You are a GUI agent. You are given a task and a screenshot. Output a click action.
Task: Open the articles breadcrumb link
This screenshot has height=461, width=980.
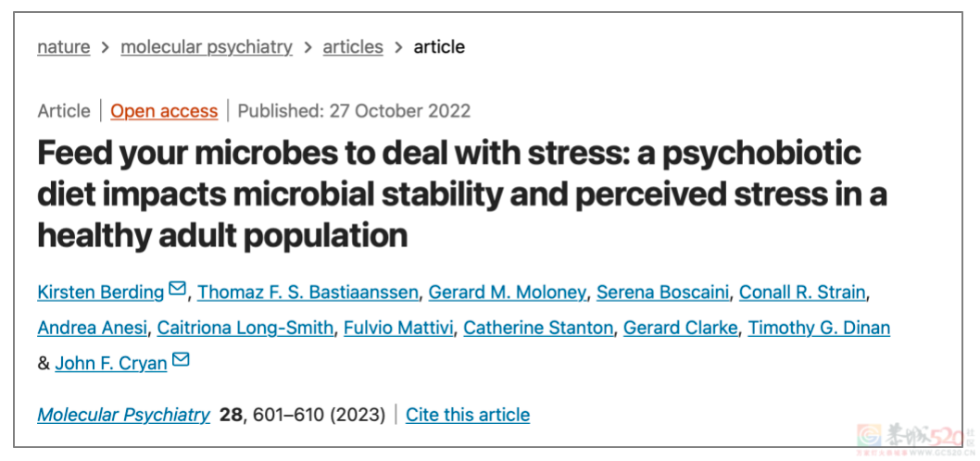coord(353,47)
